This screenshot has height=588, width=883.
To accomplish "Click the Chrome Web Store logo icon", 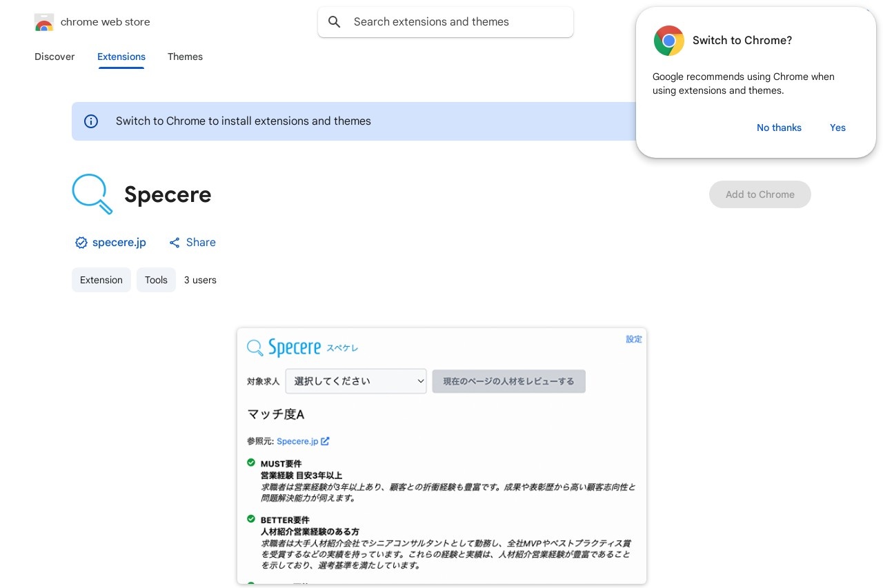I will point(44,22).
